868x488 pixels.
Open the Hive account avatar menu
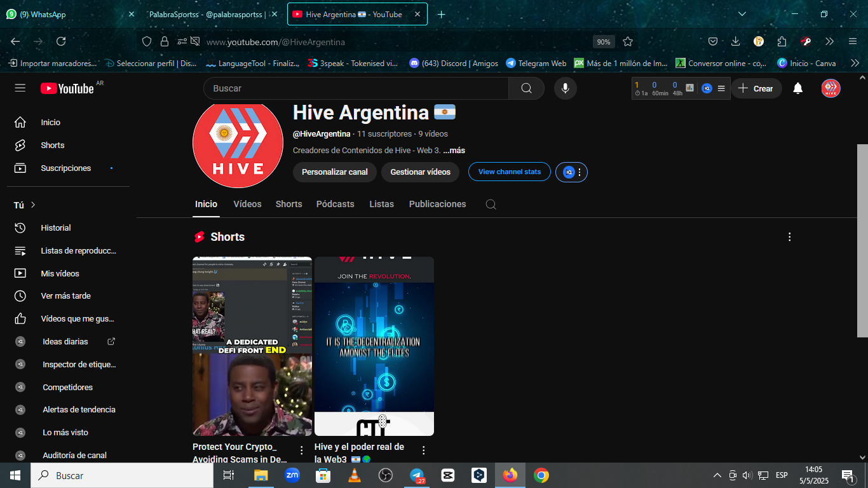click(x=831, y=88)
